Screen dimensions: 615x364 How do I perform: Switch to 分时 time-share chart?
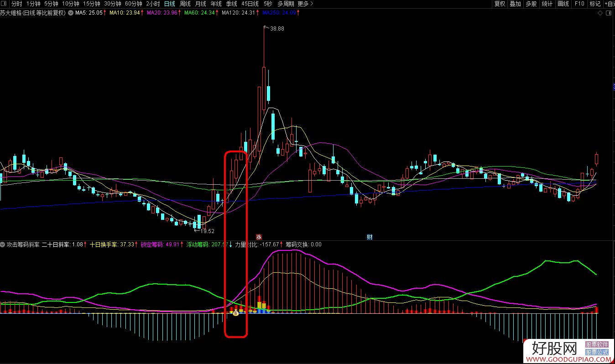click(x=17, y=4)
